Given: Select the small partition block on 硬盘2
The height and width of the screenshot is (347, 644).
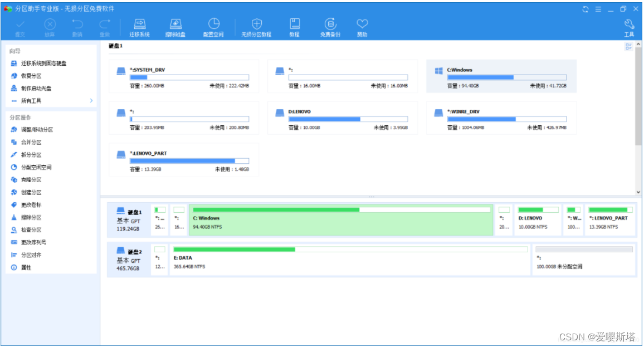Looking at the screenshot, I should tap(160, 260).
